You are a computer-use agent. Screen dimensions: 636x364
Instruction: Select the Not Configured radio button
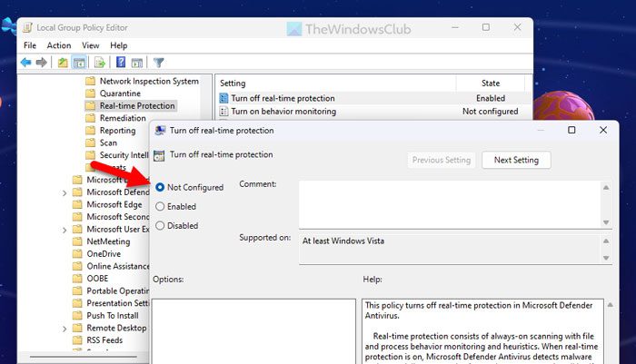[160, 187]
